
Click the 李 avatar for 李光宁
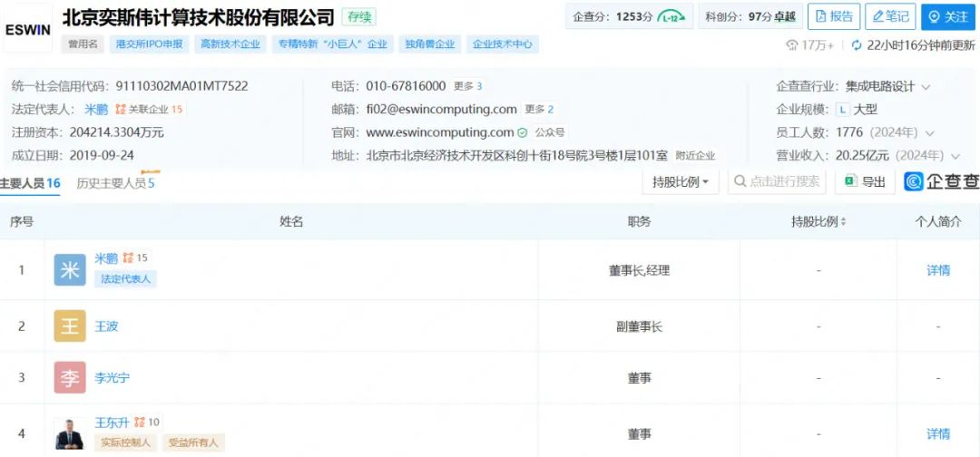pos(70,378)
